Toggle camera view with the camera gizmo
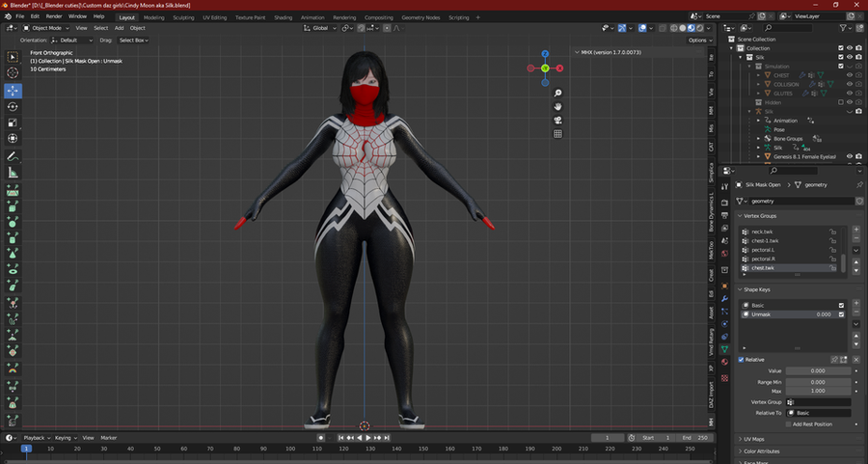The height and width of the screenshot is (464, 868). 557,120
